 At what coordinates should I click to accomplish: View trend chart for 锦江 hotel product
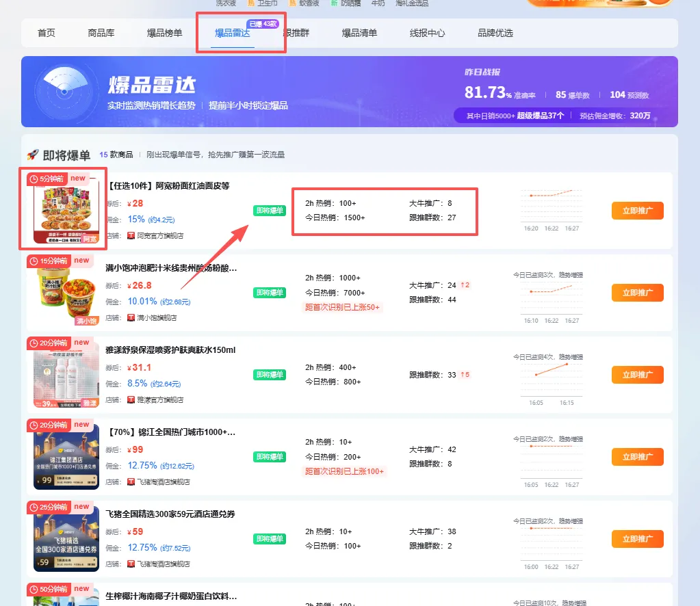point(552,465)
